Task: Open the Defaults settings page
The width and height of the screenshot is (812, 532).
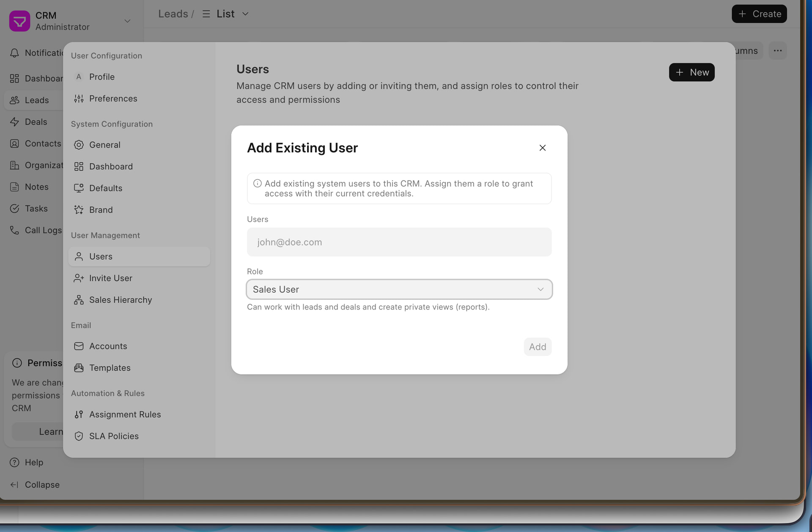Action: 139,188
